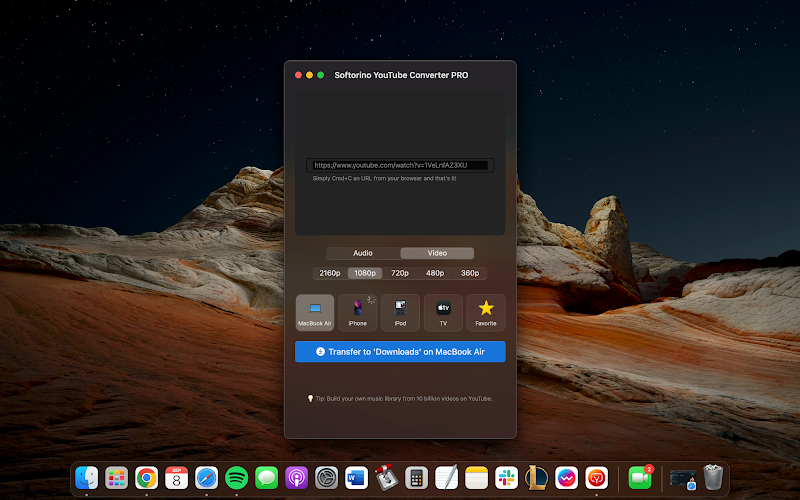This screenshot has width=800, height=500.
Task: Select 1080p video quality
Action: 365,273
